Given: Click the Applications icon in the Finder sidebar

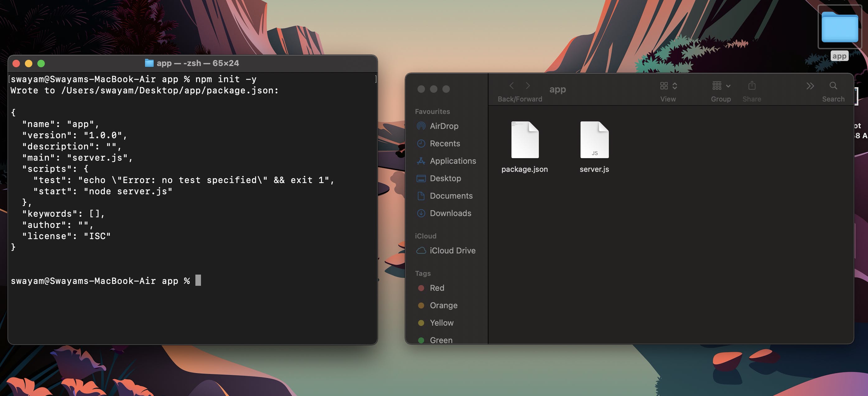Looking at the screenshot, I should tap(421, 161).
